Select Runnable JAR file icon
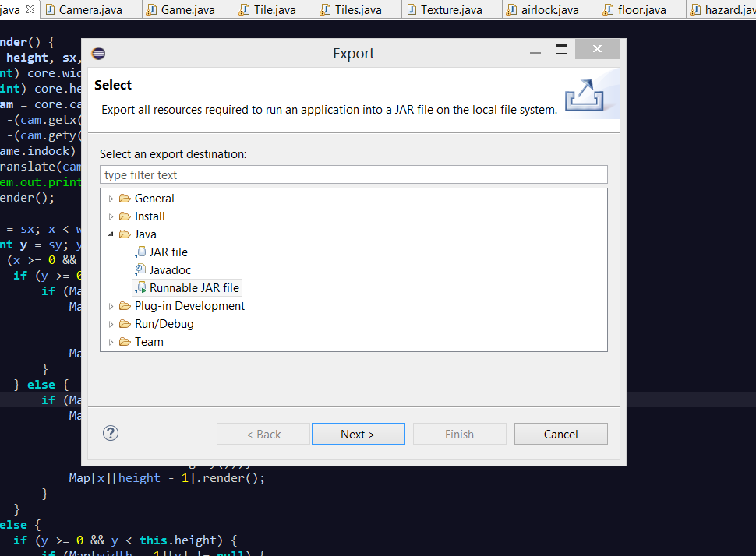Viewport: 756px width, 556px height. [140, 287]
